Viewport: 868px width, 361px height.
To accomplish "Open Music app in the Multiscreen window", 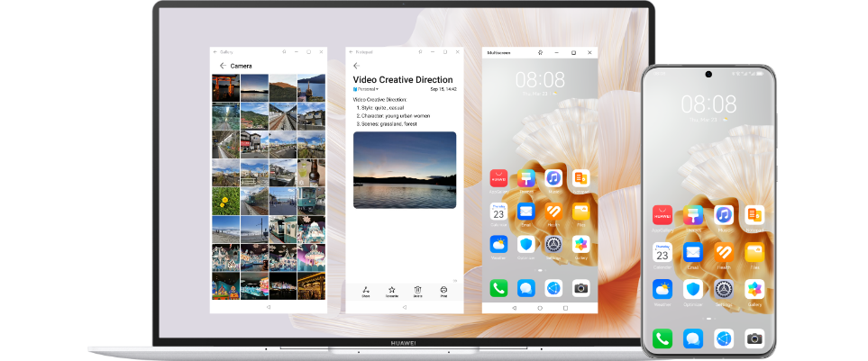I will (x=553, y=178).
